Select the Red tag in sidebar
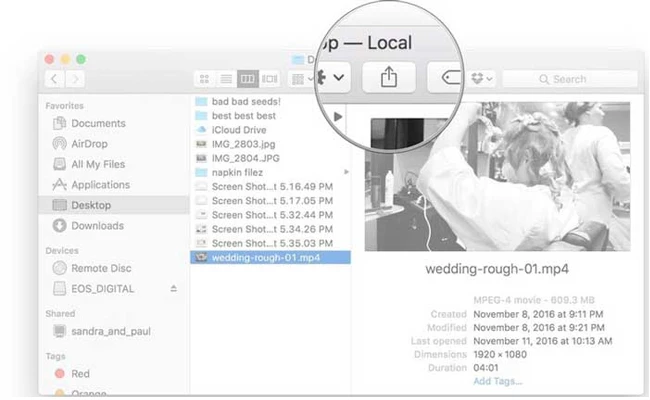Image resolution: width=650 pixels, height=400 pixels. click(x=80, y=374)
